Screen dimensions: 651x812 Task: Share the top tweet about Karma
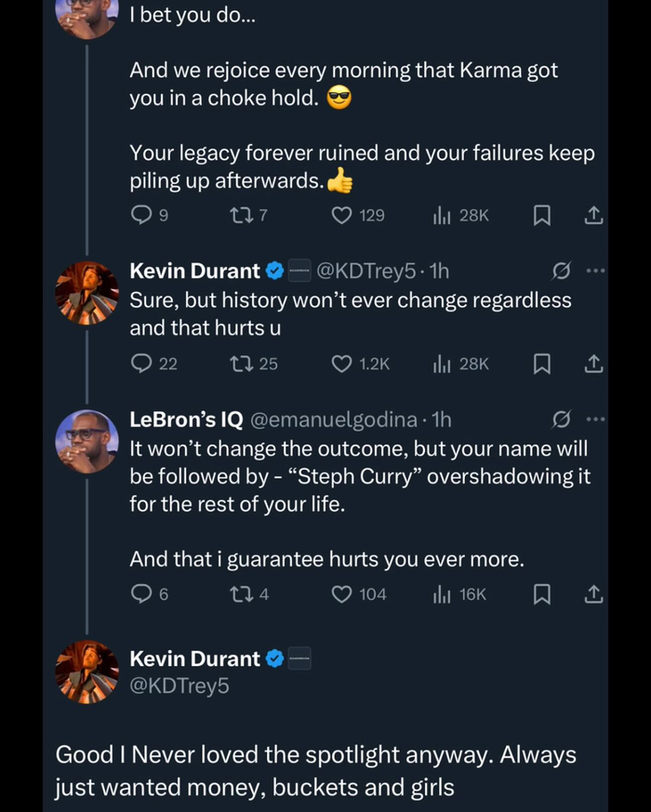click(594, 215)
